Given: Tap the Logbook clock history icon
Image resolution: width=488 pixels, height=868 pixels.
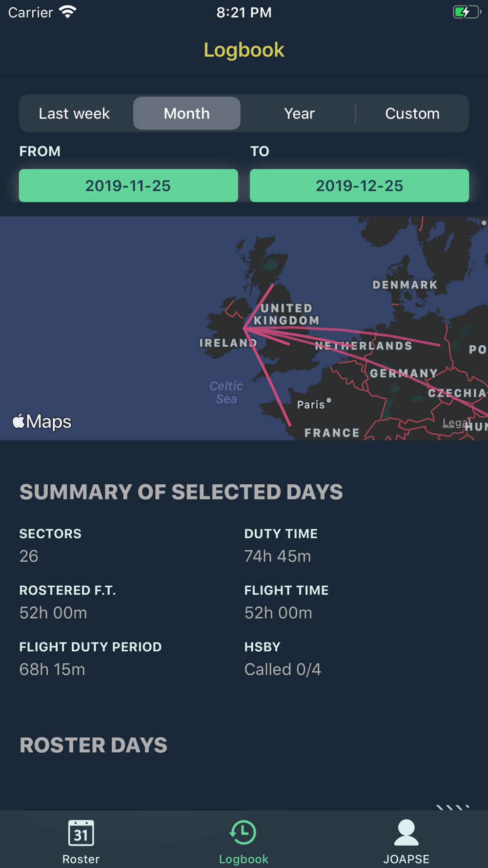Looking at the screenshot, I should [x=243, y=832].
